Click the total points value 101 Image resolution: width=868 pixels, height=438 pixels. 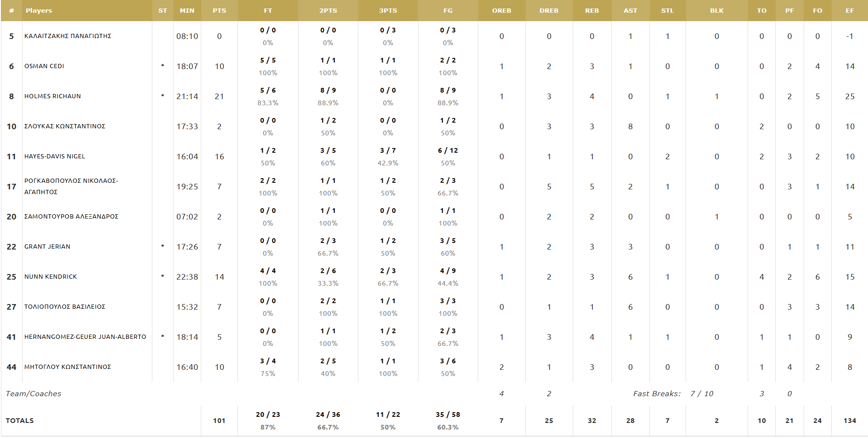point(219,421)
